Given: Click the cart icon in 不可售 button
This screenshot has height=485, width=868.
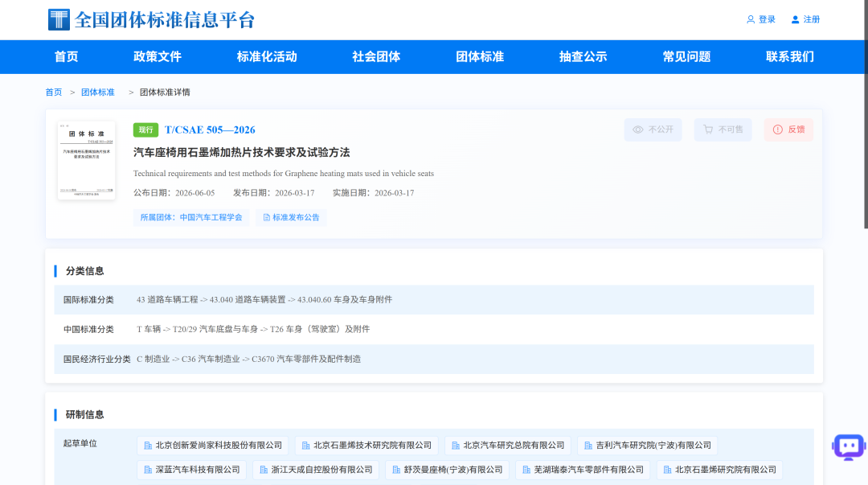Looking at the screenshot, I should tap(708, 129).
